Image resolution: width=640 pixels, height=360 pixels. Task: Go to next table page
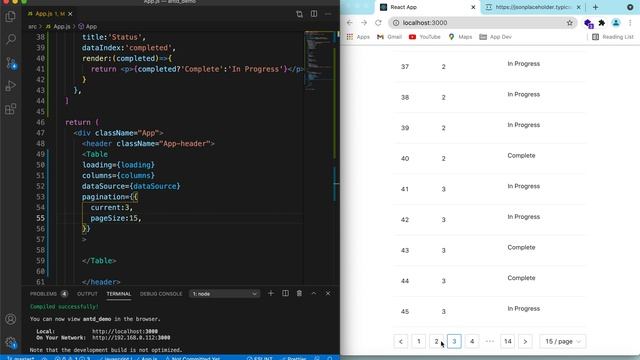coord(525,341)
